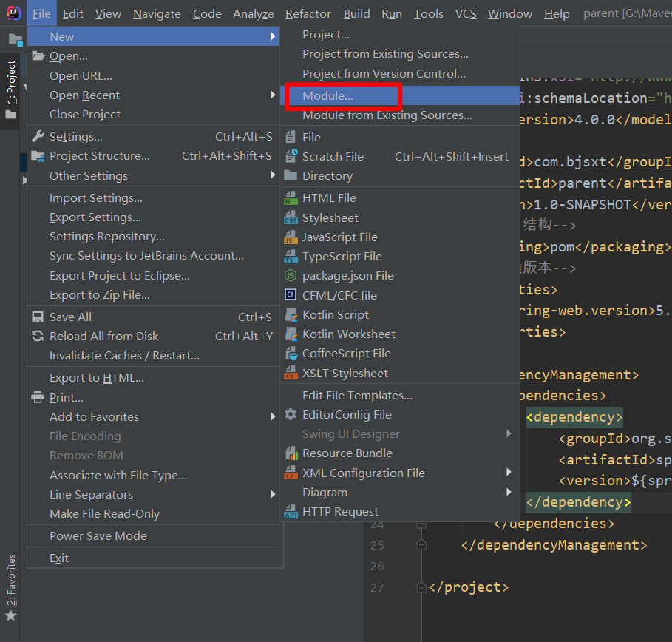Open the Project tool window tab
672x642 pixels.
tap(10, 81)
